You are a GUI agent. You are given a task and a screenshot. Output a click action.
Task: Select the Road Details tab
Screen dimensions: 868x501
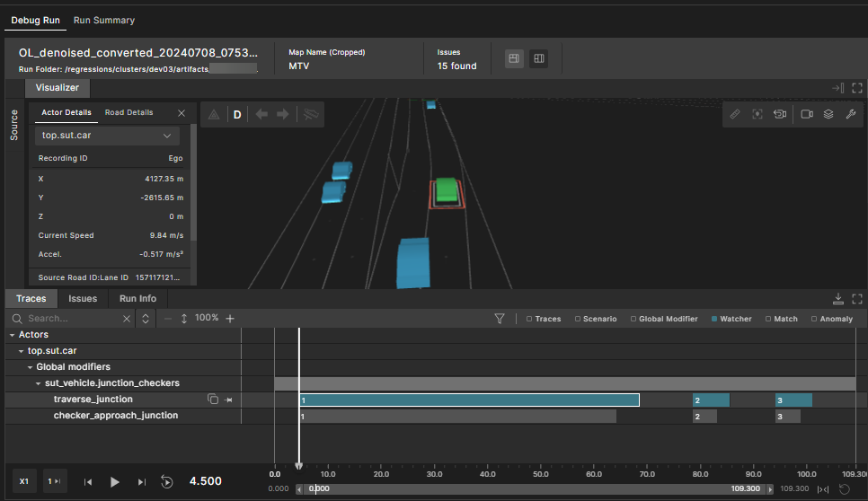[128, 113]
